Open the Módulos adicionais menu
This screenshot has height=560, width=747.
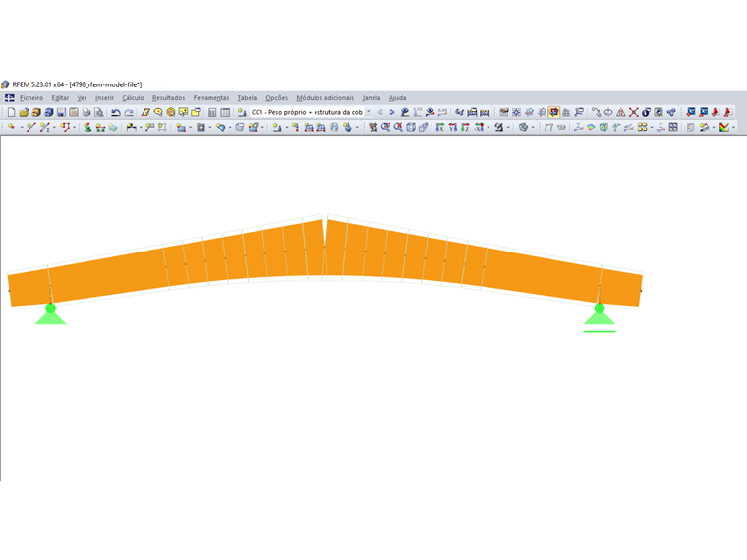click(x=325, y=98)
